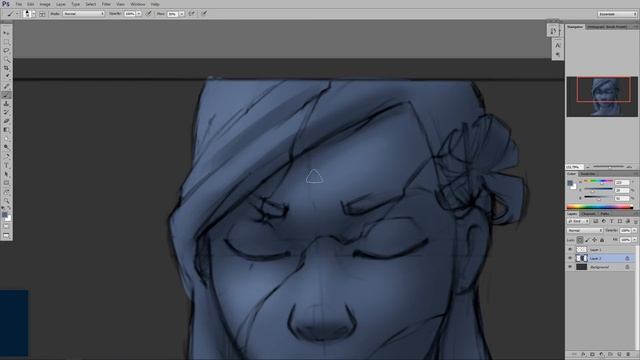
Task: Select the Clone Stamp tool
Action: (x=6, y=104)
